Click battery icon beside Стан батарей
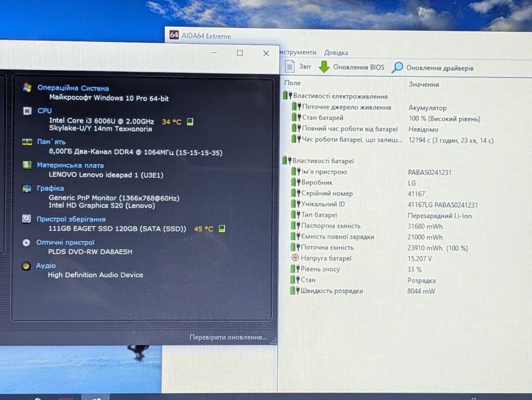This screenshot has height=400, width=532. coord(296,118)
